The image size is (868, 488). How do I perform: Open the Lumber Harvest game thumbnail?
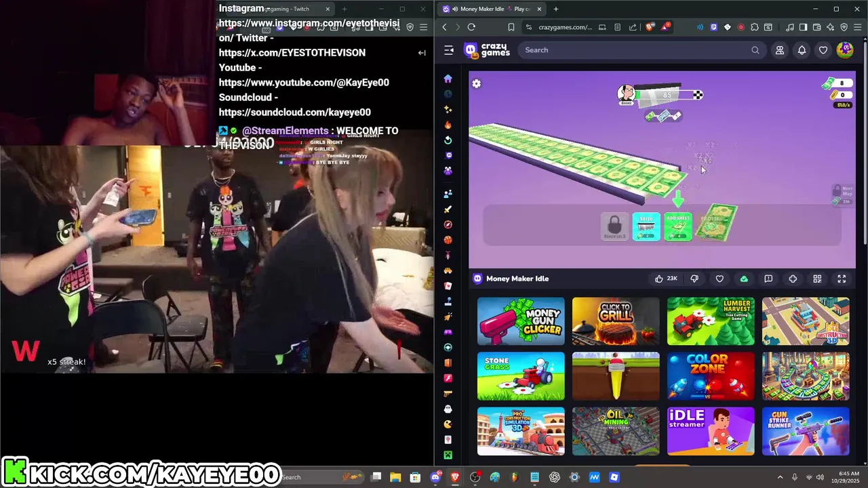(711, 321)
